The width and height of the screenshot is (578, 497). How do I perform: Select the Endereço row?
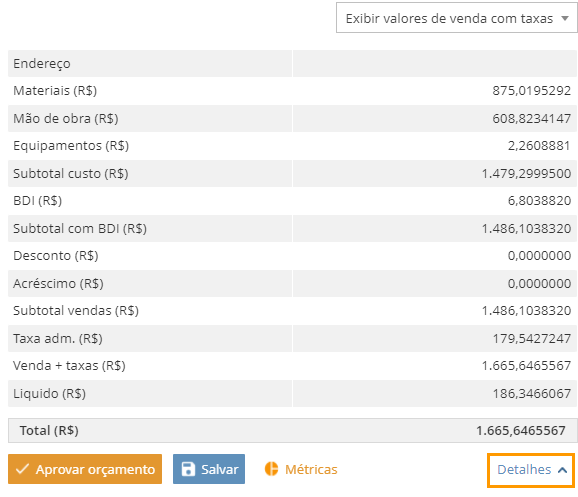[293, 63]
